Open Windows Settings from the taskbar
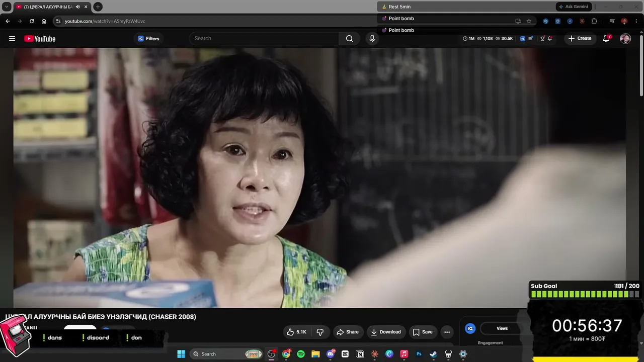Screen dimensions: 644x362 pos(463,354)
